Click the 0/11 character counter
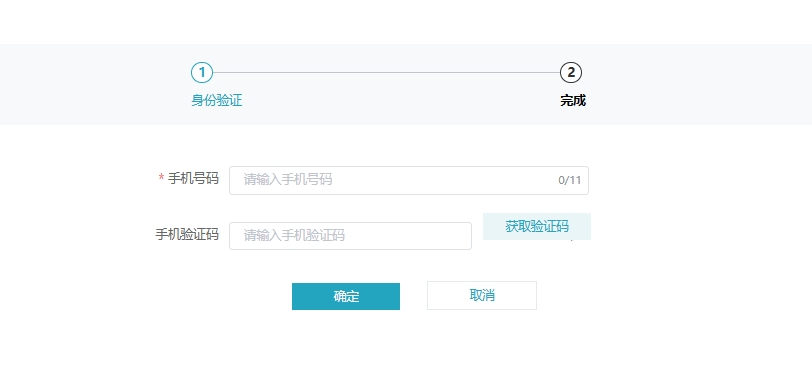The height and width of the screenshot is (376, 812). pyautogui.click(x=570, y=180)
